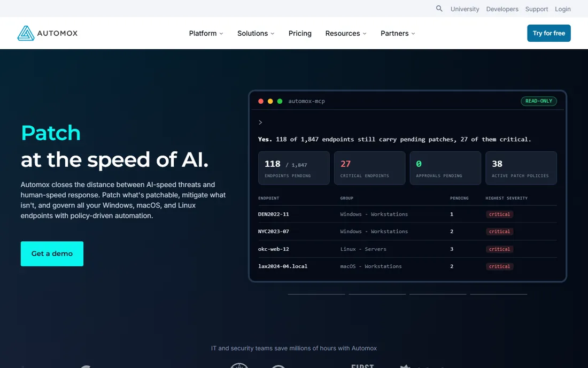Expand the Solutions menu
The image size is (588, 368).
256,33
